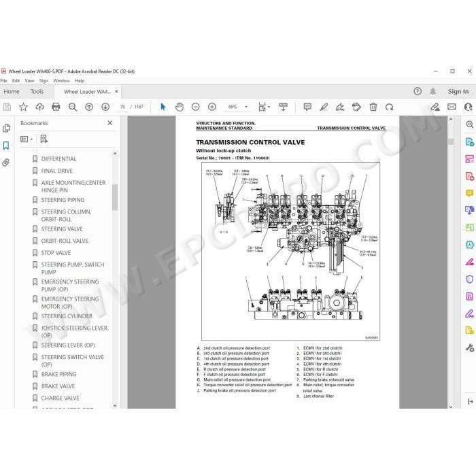476x476 pixels.
Task: Add document to starred files
Action: [23, 107]
